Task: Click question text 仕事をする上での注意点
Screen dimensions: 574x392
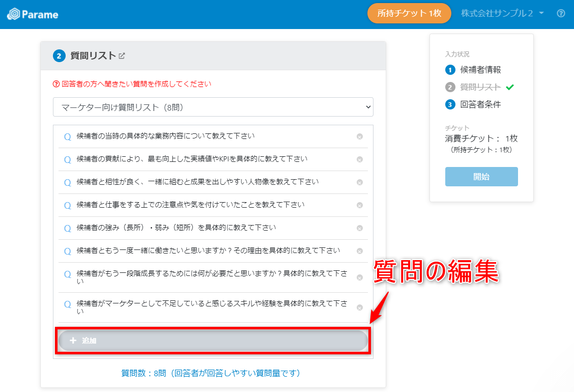Action: pyautogui.click(x=190, y=205)
